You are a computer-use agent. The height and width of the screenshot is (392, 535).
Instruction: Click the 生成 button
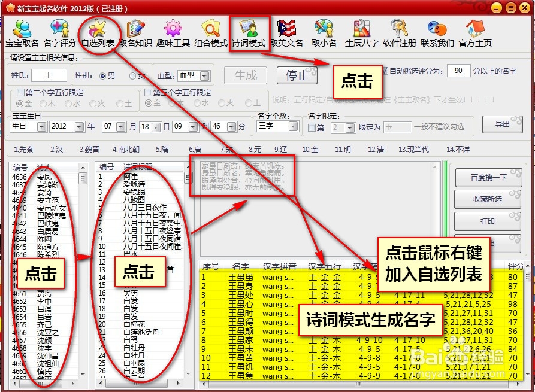[x=245, y=75]
